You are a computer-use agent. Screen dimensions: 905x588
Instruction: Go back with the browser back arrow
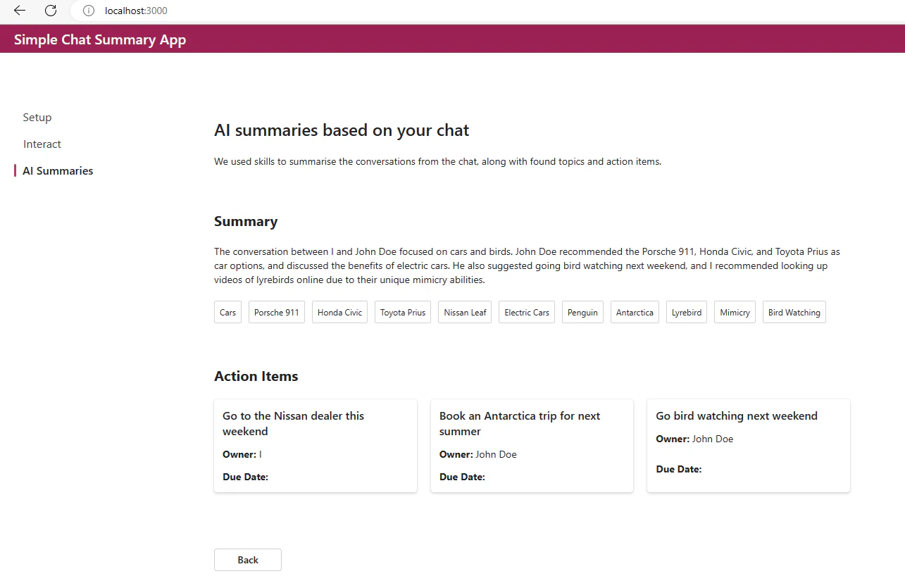tap(20, 11)
